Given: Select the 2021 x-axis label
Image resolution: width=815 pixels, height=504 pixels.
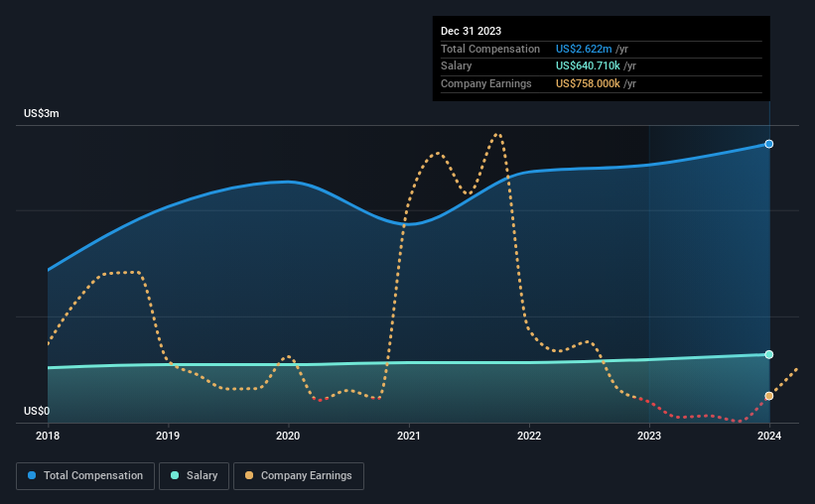Looking at the screenshot, I should (x=409, y=436).
